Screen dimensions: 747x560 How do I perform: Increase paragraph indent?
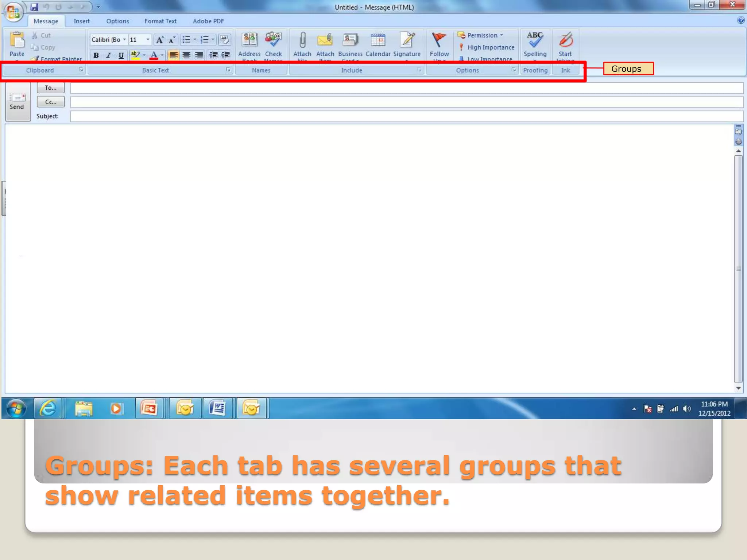tap(226, 55)
